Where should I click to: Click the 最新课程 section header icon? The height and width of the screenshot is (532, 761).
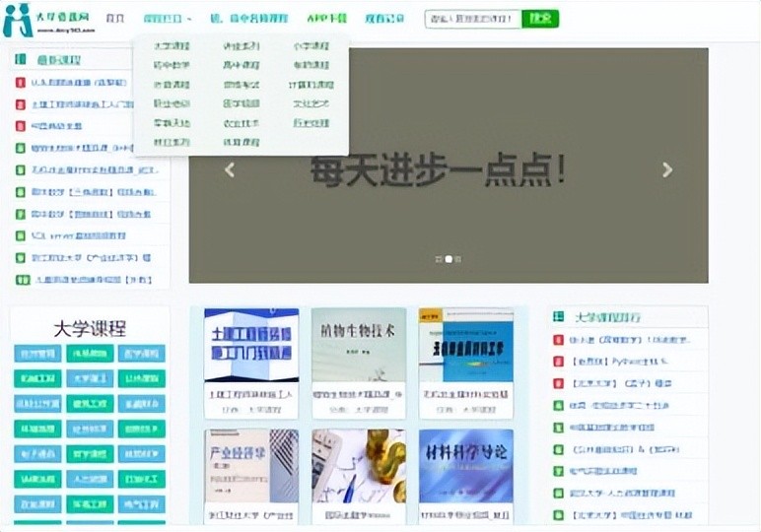tap(21, 60)
